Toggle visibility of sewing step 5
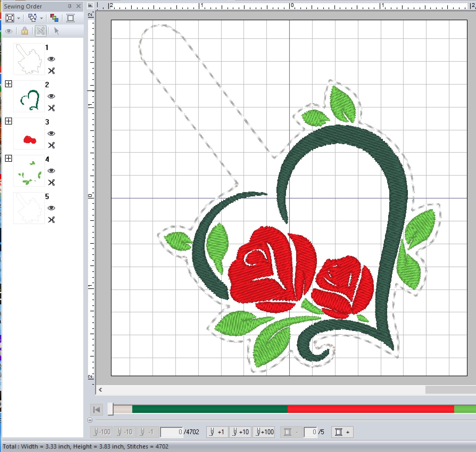Screen dimensions: 476x452 point(51,208)
